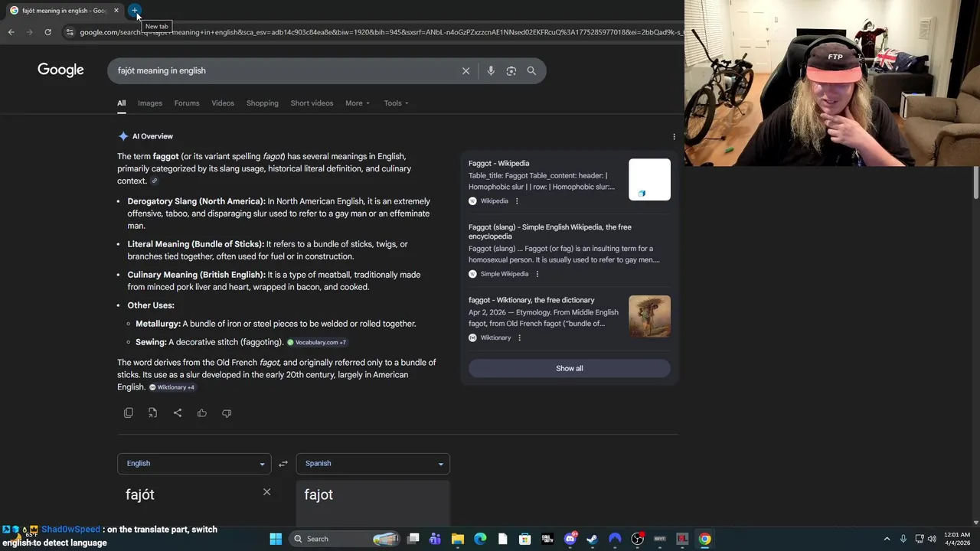The height and width of the screenshot is (551, 980).
Task: Reload the current page
Action: pyautogui.click(x=47, y=32)
